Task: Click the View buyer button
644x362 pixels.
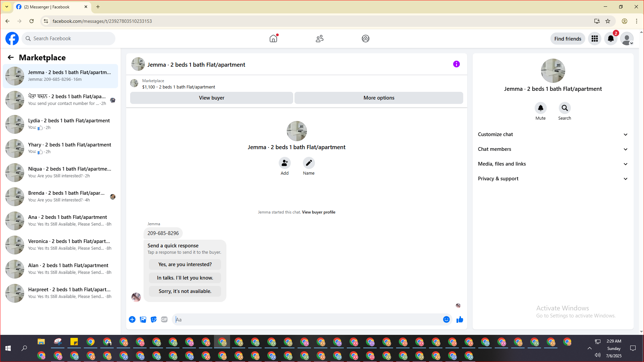Action: click(x=211, y=98)
